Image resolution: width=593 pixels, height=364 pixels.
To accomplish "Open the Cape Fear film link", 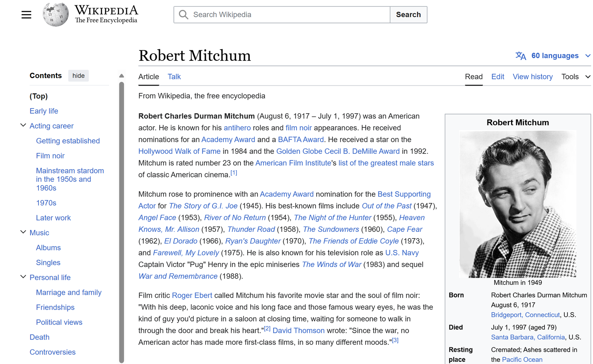I will [404, 230].
